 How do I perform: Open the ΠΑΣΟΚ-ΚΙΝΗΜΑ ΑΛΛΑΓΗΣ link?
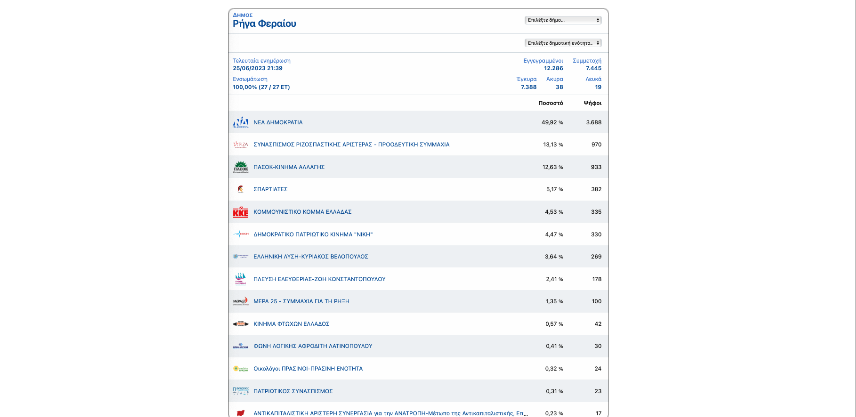click(289, 167)
